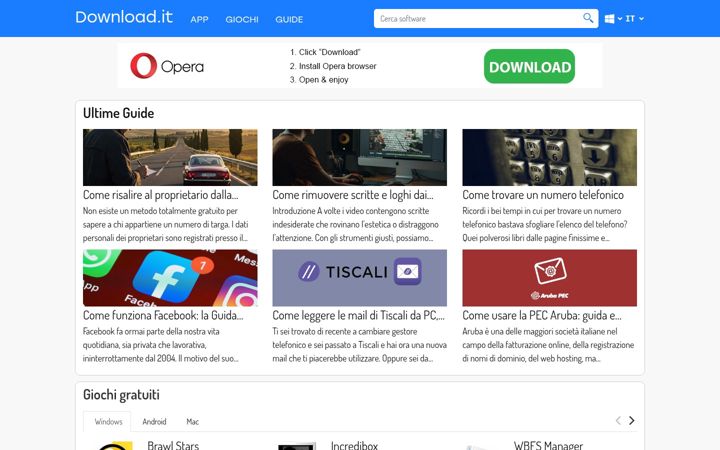
Task: Open the Facebook app icon thumbnail
Action: pyautogui.click(x=170, y=278)
